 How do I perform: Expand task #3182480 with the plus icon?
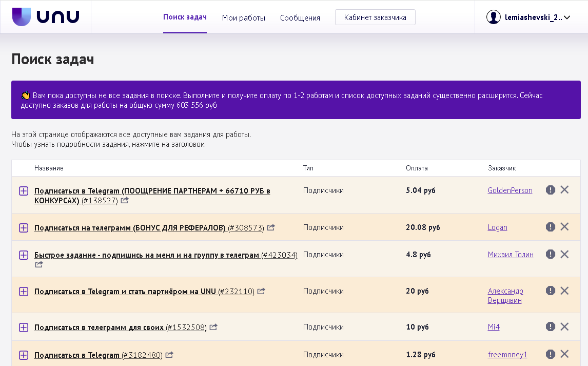coord(24,355)
